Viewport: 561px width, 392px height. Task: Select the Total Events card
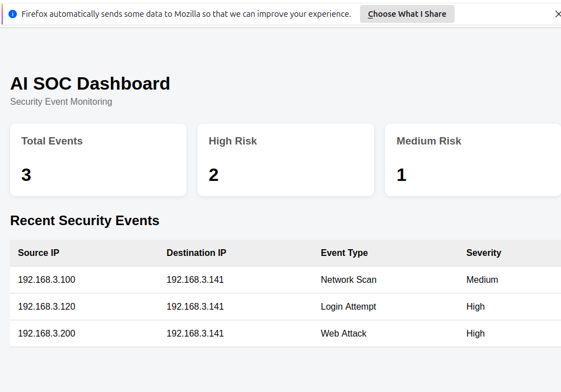(x=99, y=160)
